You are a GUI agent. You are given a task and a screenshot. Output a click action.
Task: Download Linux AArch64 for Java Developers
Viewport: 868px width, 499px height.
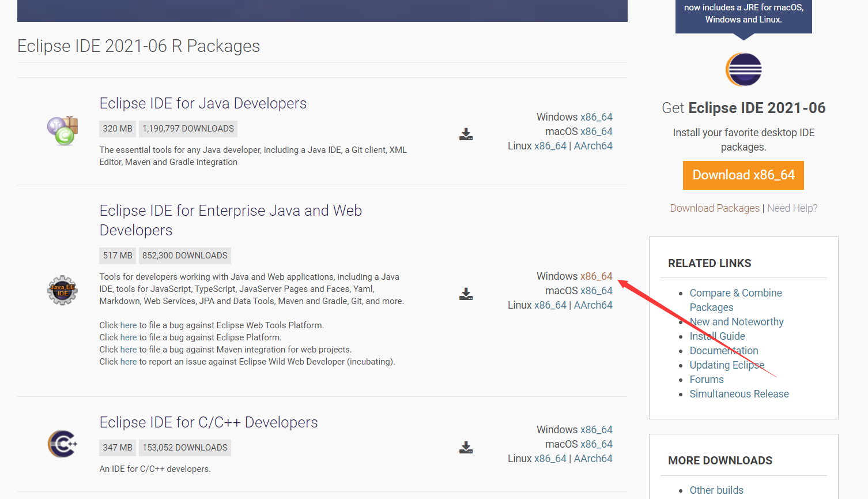[x=593, y=146]
